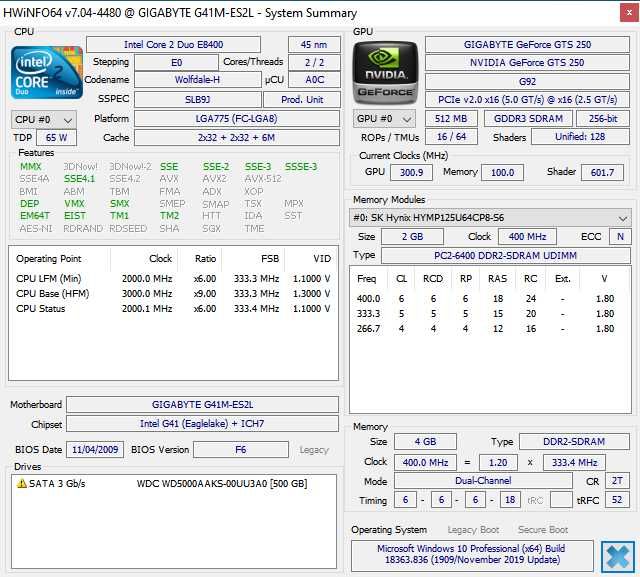Click the VID column header

[322, 259]
